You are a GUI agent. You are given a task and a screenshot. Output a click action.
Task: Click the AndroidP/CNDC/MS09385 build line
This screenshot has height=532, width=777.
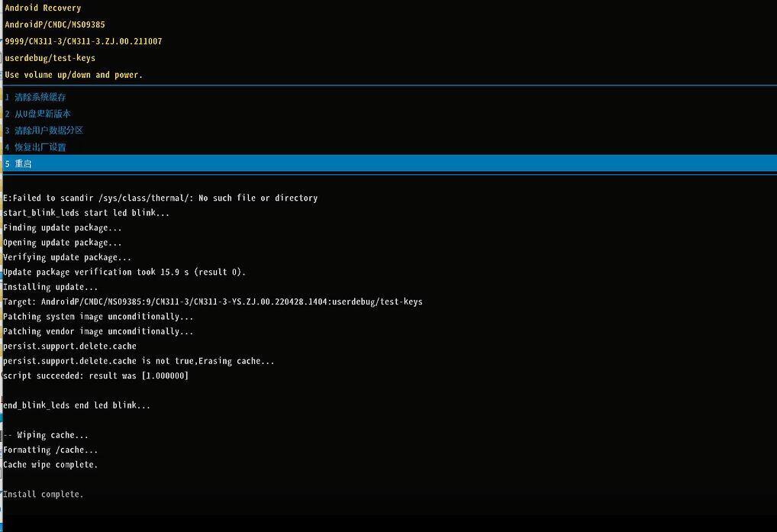point(55,24)
